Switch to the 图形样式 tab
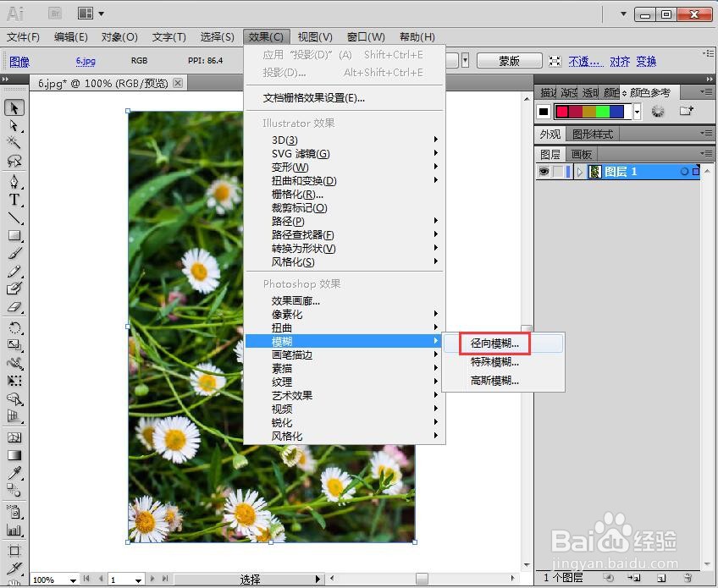 pos(593,134)
